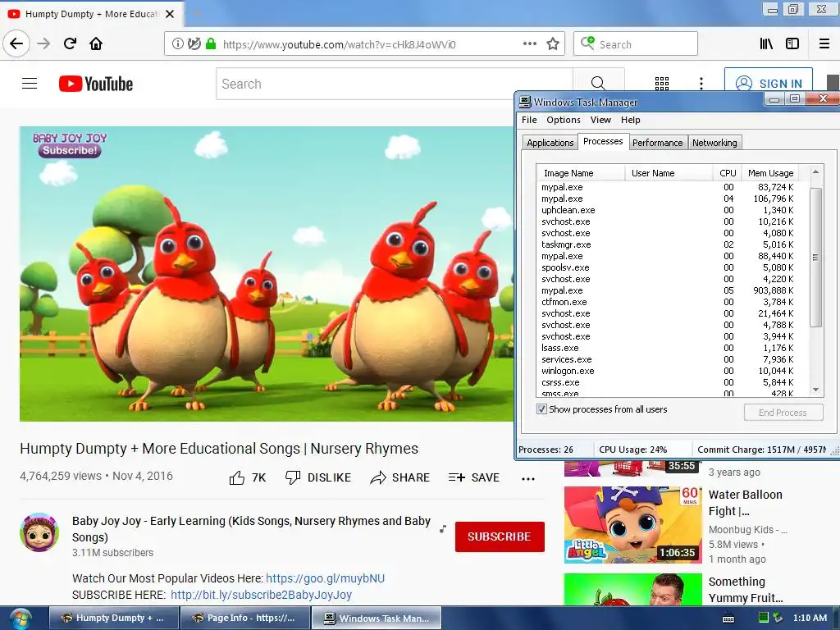This screenshot has height=630, width=840.
Task: Select the taskmgr.exe process row
Action: 667,244
